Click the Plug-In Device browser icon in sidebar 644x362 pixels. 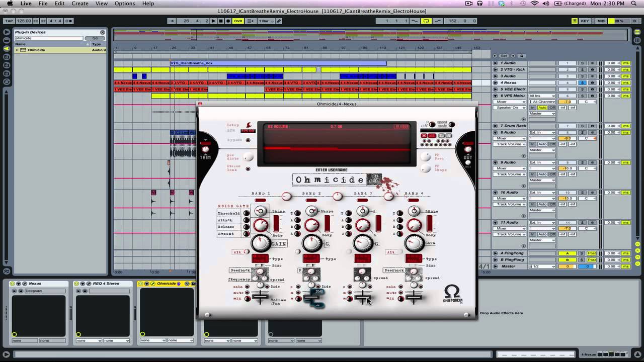(x=7, y=48)
